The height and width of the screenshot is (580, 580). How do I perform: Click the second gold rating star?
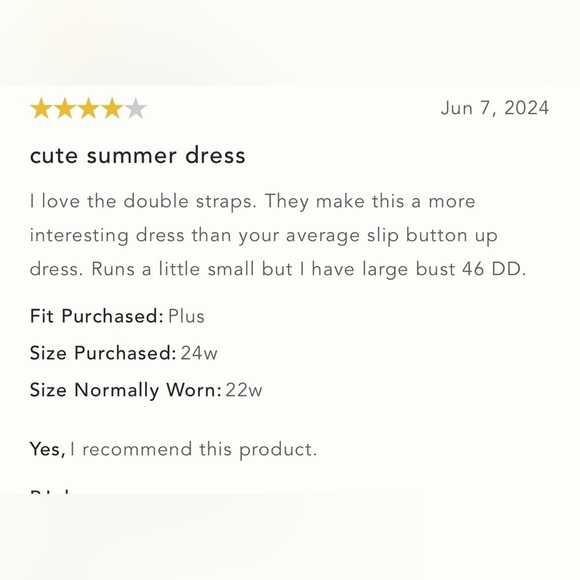[65, 108]
